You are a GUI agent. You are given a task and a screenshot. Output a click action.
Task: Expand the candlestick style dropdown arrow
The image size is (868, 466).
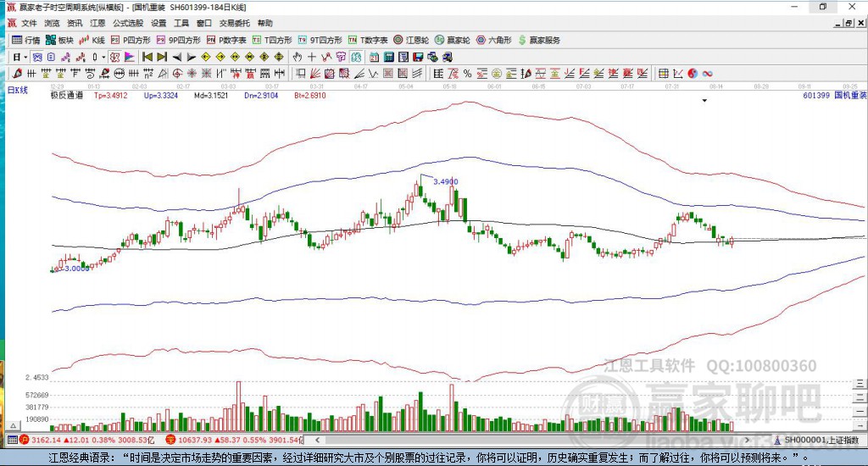103,57
